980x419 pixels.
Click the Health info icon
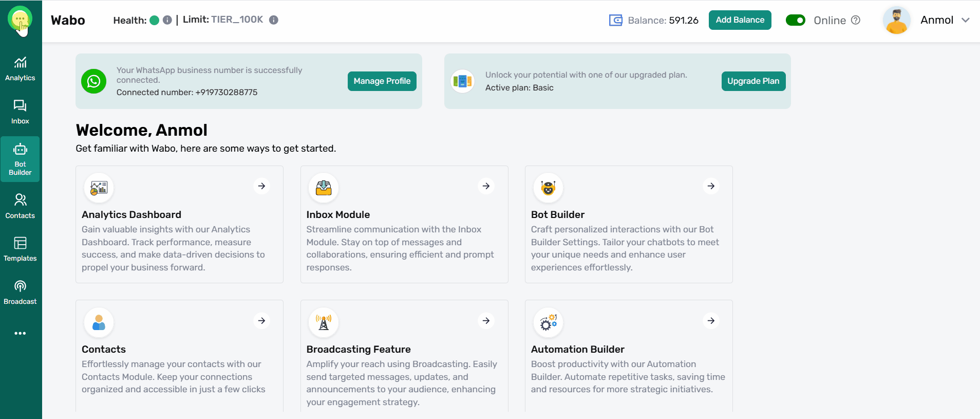[x=167, y=20]
